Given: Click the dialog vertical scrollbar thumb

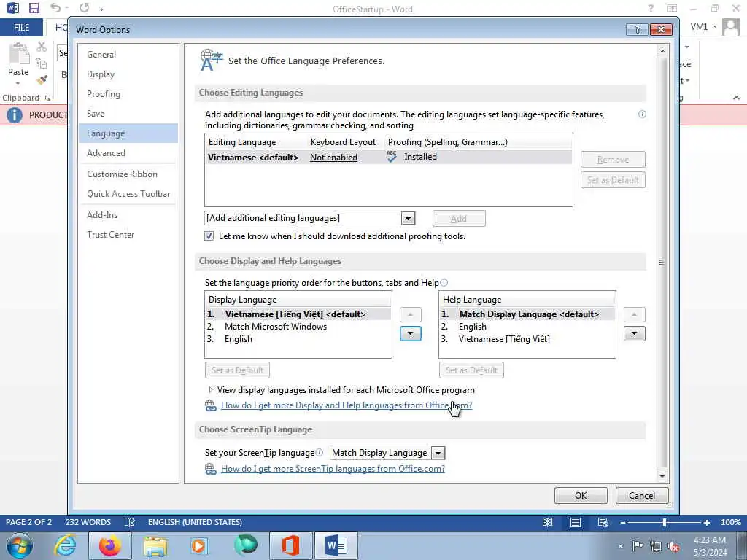Looking at the screenshot, I should [x=662, y=262].
